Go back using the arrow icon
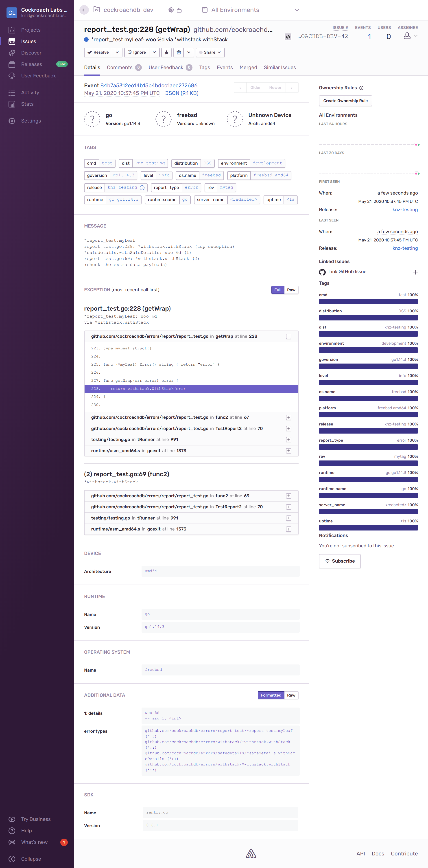This screenshot has height=868, width=428. pos(84,10)
